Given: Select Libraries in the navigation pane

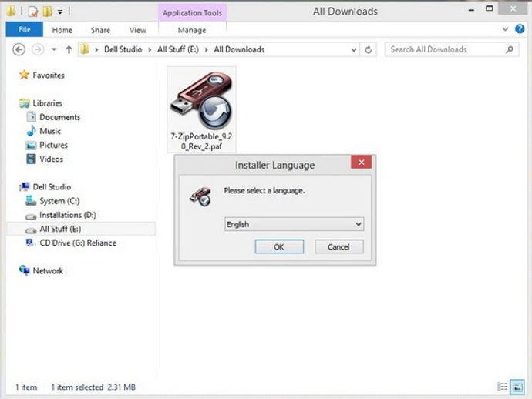Looking at the screenshot, I should pyautogui.click(x=48, y=103).
